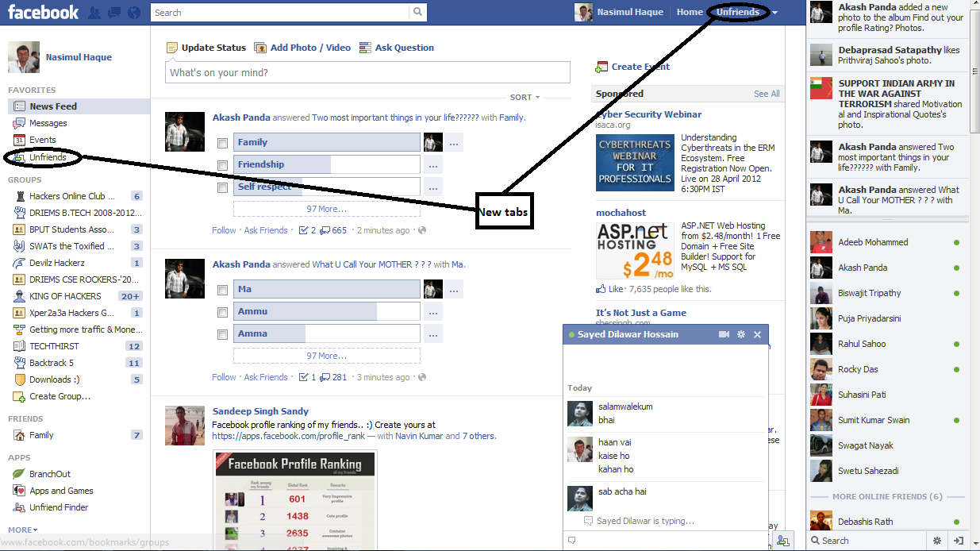
Task: Open Unfriends tab in top bar
Action: 737,12
